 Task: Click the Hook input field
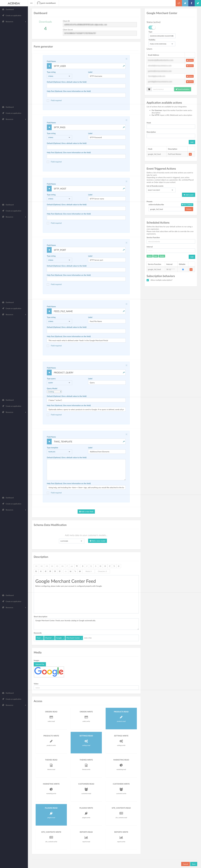tap(171, 127)
